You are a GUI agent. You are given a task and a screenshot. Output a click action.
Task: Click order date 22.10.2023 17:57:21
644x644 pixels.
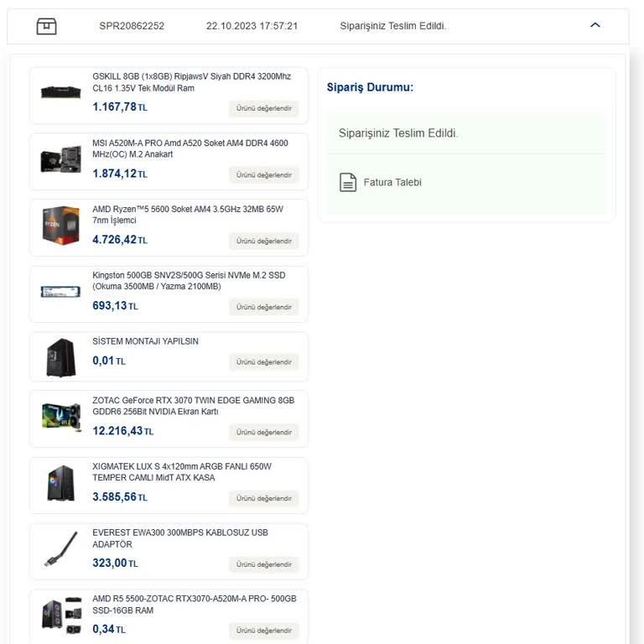(x=252, y=26)
